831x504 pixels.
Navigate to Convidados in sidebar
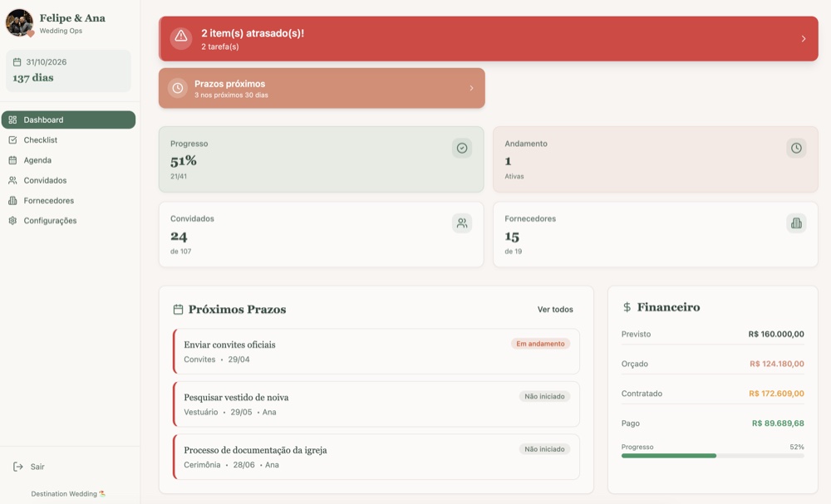coord(68,180)
